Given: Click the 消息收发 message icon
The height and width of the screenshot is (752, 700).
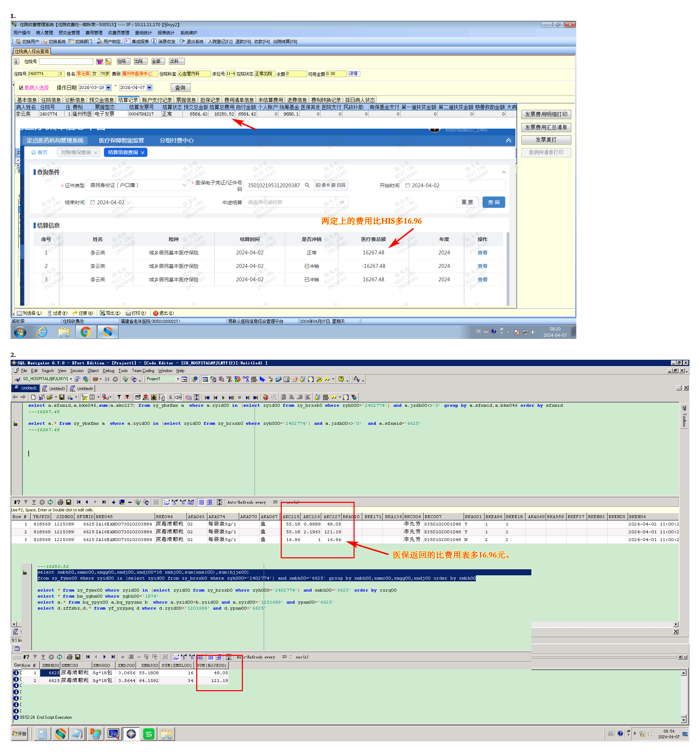Looking at the screenshot, I should point(154,42).
